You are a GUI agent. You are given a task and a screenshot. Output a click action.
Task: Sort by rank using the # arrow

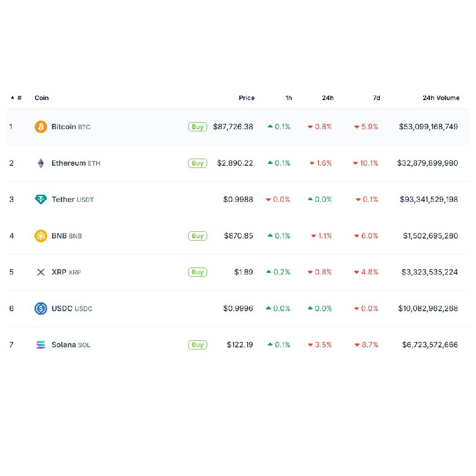pyautogui.click(x=16, y=98)
